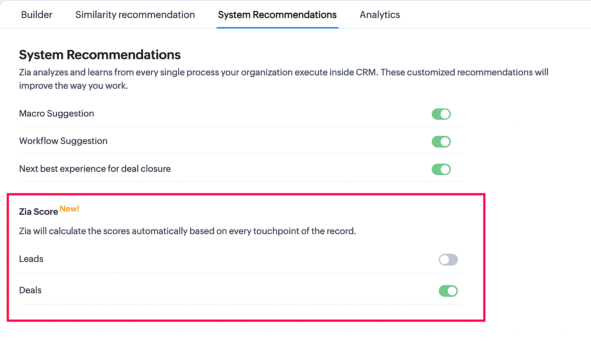Toggle Next best experience for deal closure

(441, 169)
